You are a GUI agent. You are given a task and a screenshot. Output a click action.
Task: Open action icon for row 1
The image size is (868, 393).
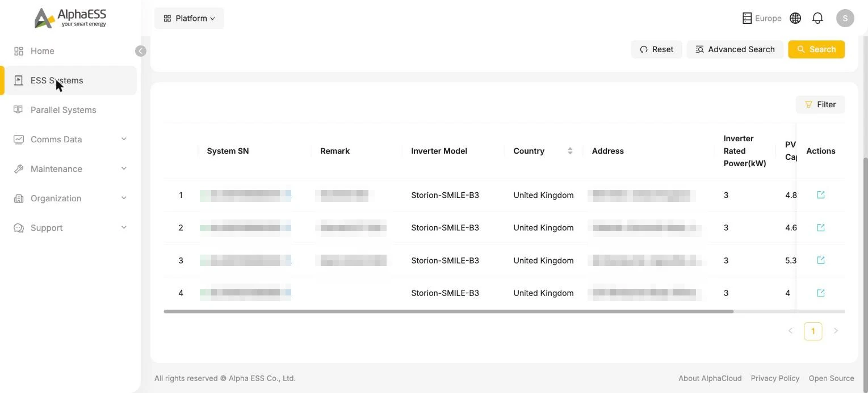pos(821,195)
